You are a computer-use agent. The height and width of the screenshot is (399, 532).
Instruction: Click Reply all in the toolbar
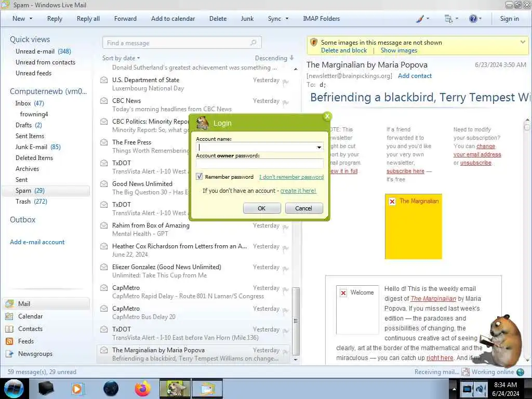coord(88,19)
